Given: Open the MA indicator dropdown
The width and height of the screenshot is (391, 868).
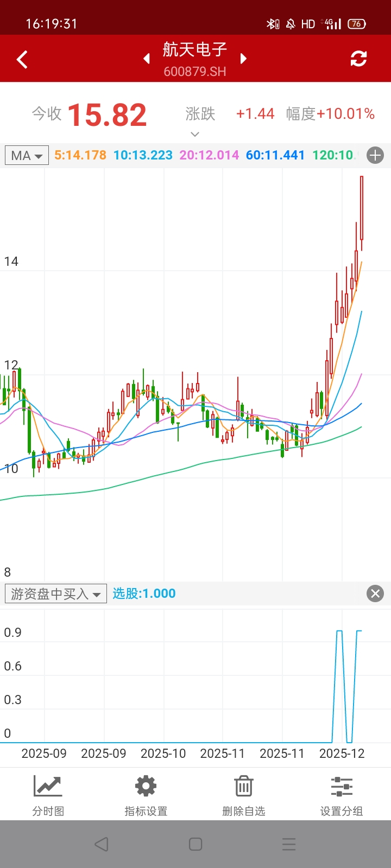Looking at the screenshot, I should 27,156.
